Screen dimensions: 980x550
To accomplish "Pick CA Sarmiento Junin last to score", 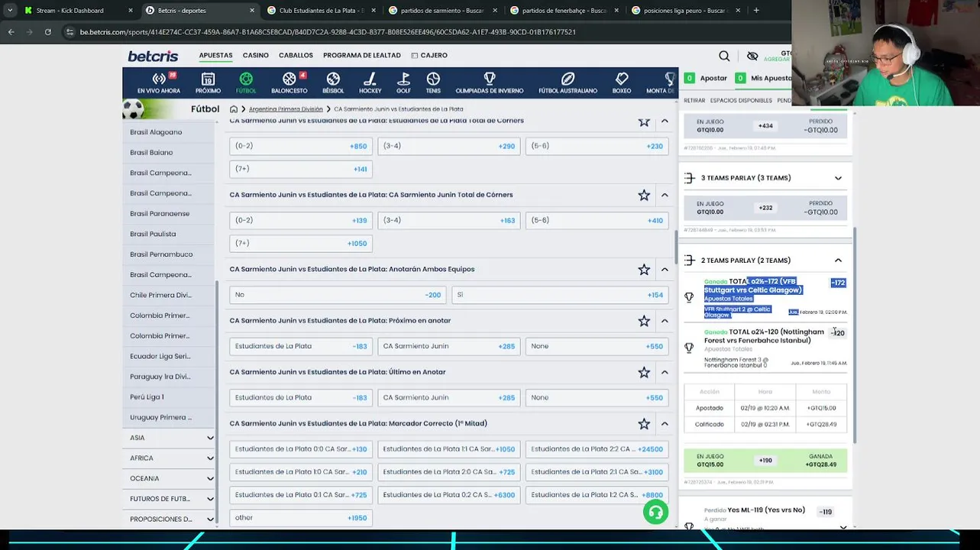I will [449, 398].
